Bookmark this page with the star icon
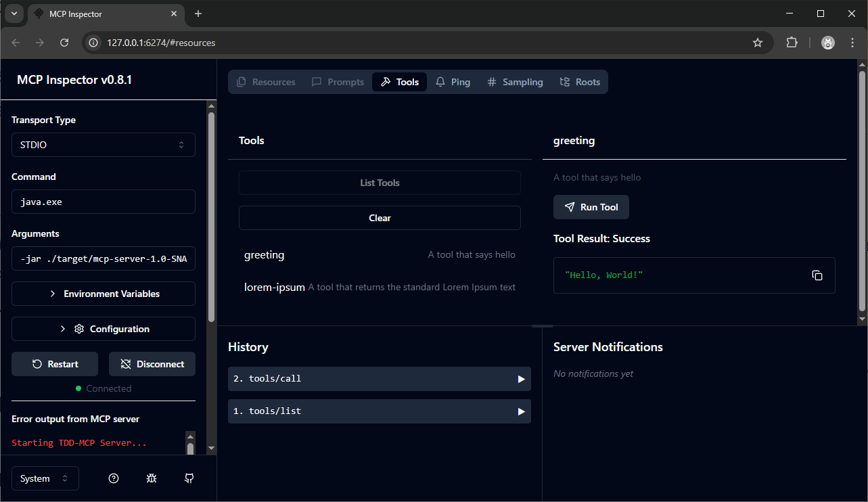 point(758,43)
